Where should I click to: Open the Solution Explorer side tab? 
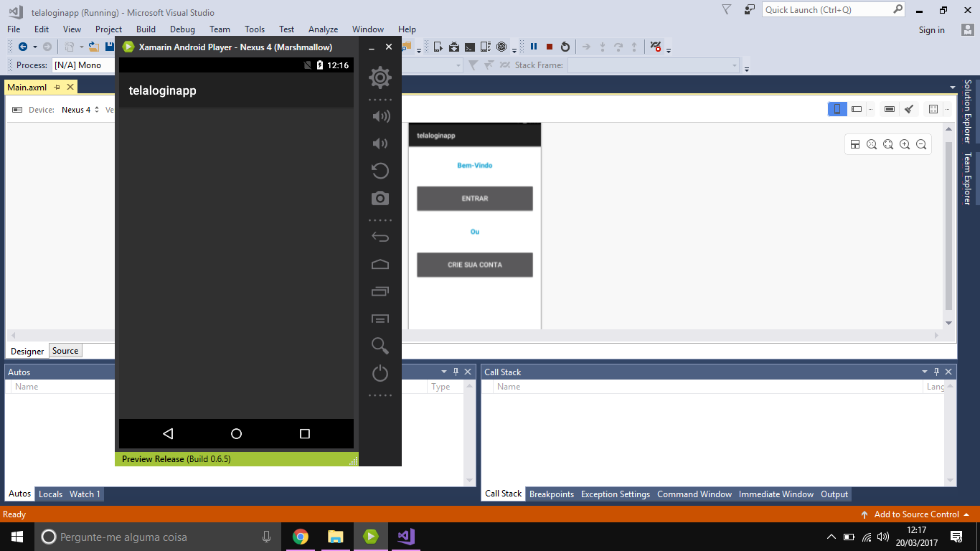point(967,111)
